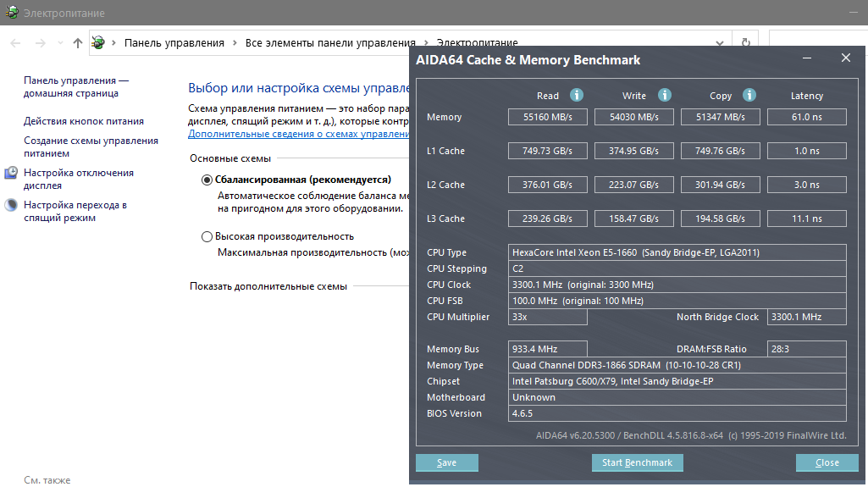Click the Write info icon
Viewport: 868px width, 487px height.
(x=664, y=95)
